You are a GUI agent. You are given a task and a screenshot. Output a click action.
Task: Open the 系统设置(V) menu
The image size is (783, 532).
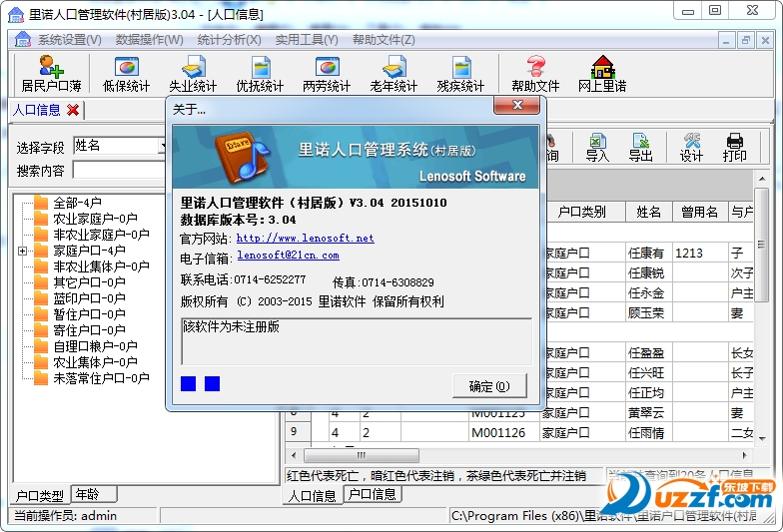pos(70,40)
